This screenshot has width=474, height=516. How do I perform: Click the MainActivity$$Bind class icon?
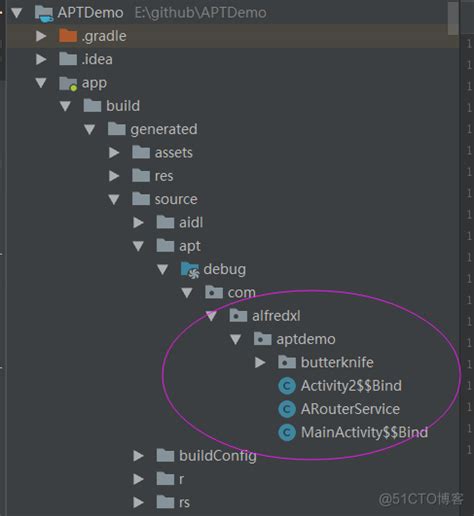pos(287,433)
